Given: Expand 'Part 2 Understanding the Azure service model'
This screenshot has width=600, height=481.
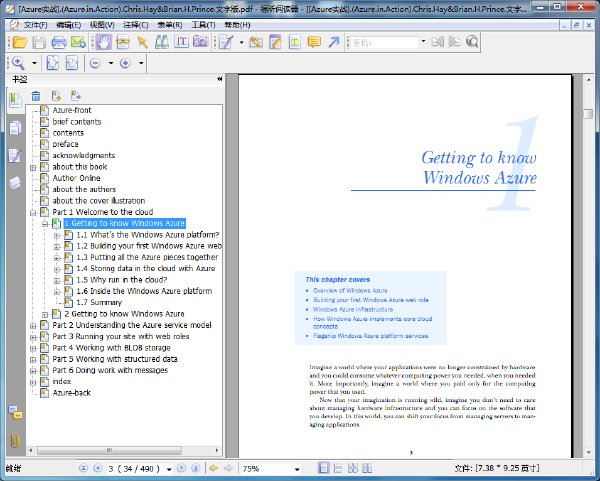Looking at the screenshot, I should click(33, 326).
